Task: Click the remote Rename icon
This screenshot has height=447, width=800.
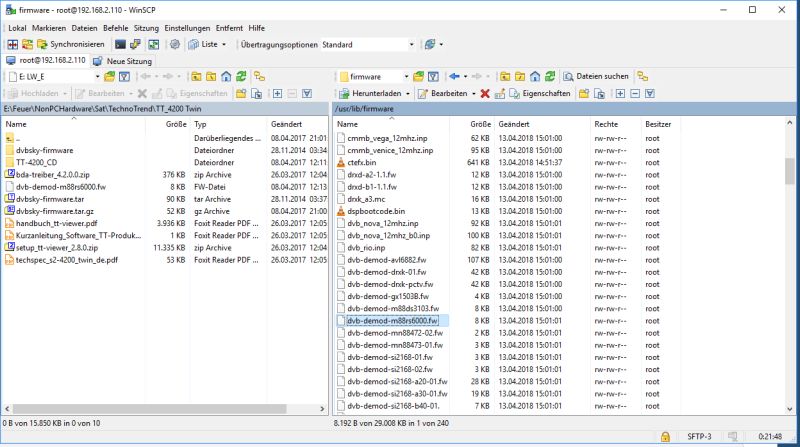Action: (499, 93)
